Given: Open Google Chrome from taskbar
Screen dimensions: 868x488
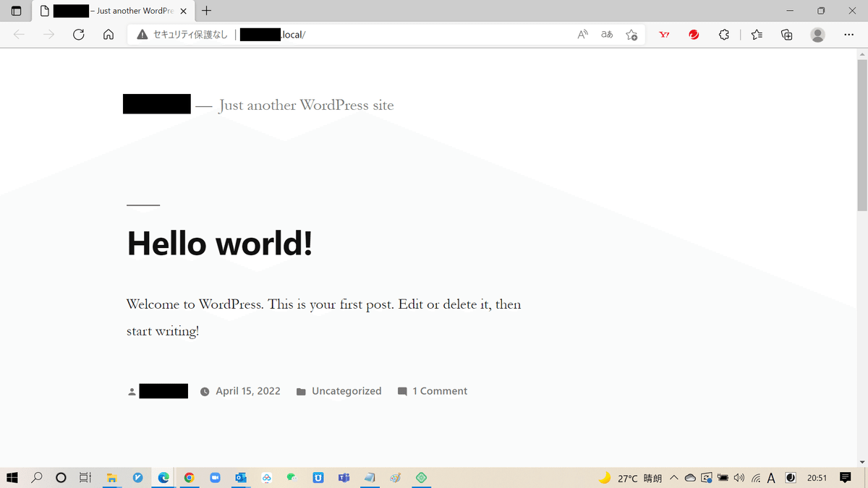Looking at the screenshot, I should (x=189, y=478).
